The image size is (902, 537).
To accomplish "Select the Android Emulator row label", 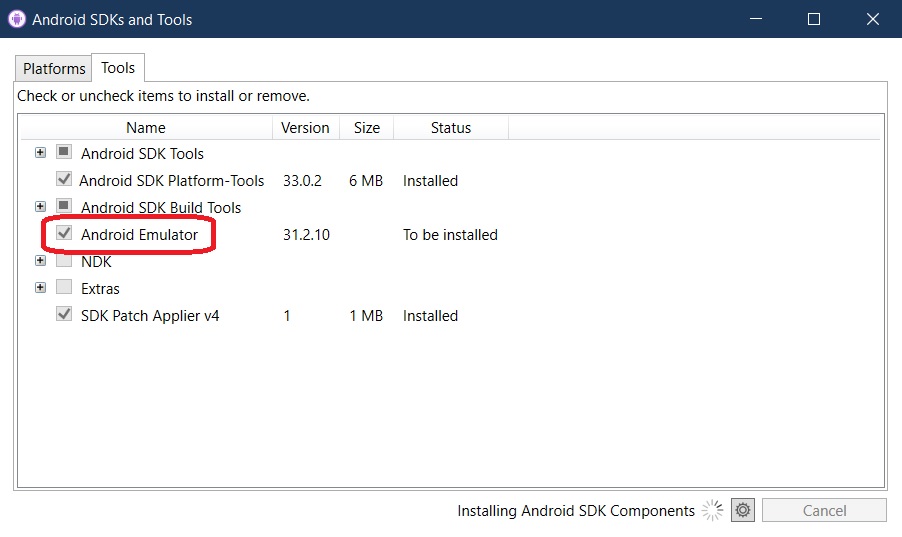I will (x=139, y=235).
